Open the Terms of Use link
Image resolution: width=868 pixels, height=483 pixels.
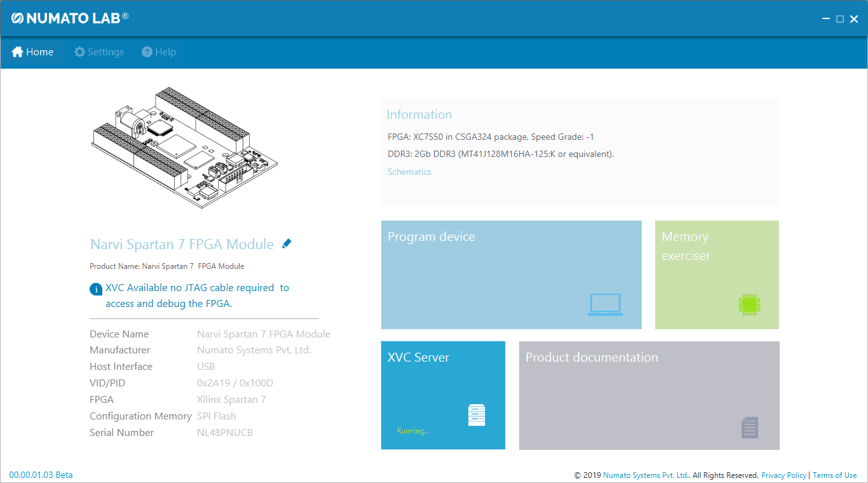834,475
